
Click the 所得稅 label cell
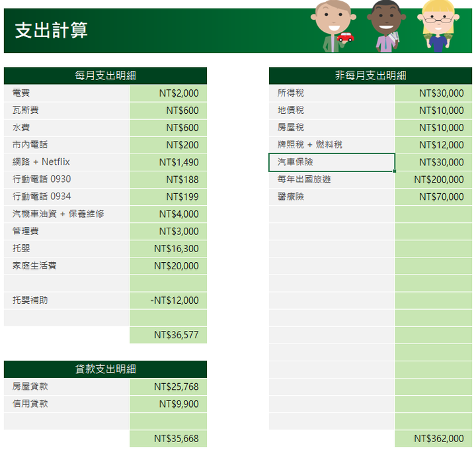[332, 93]
